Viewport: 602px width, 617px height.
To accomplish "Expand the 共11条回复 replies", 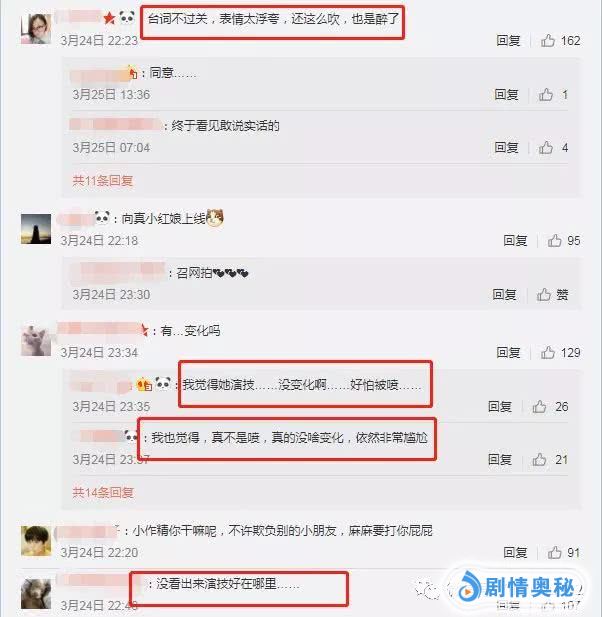I will pos(102,181).
